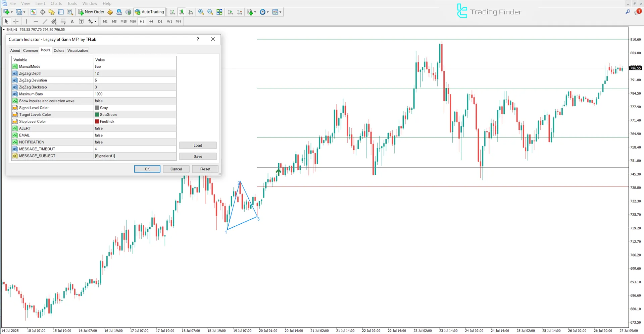Open the New Order window
644x334 pixels.
91,12
